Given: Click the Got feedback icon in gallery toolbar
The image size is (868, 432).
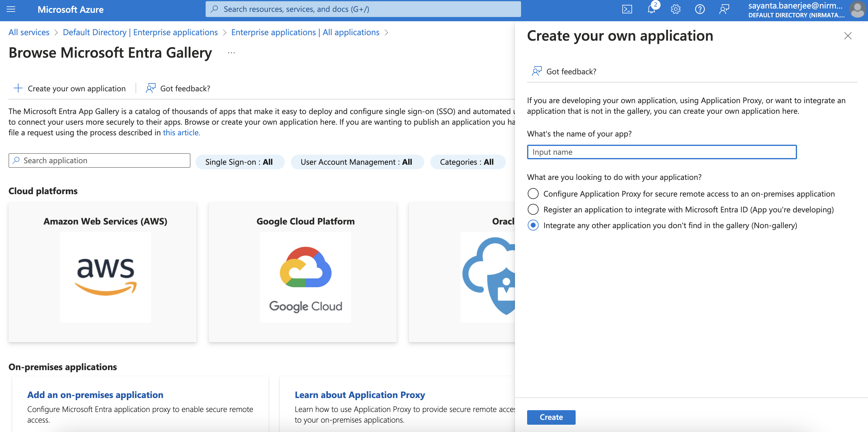Looking at the screenshot, I should pos(150,88).
